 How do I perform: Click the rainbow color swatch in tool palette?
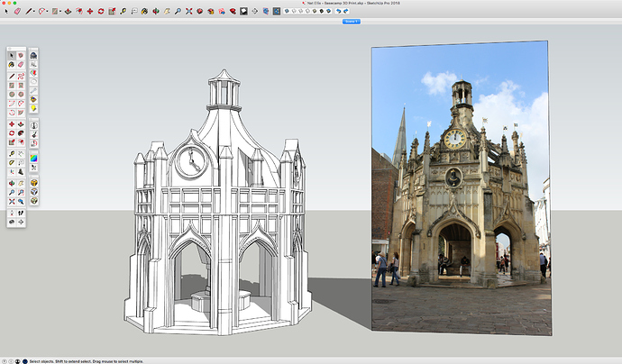pyautogui.click(x=32, y=159)
